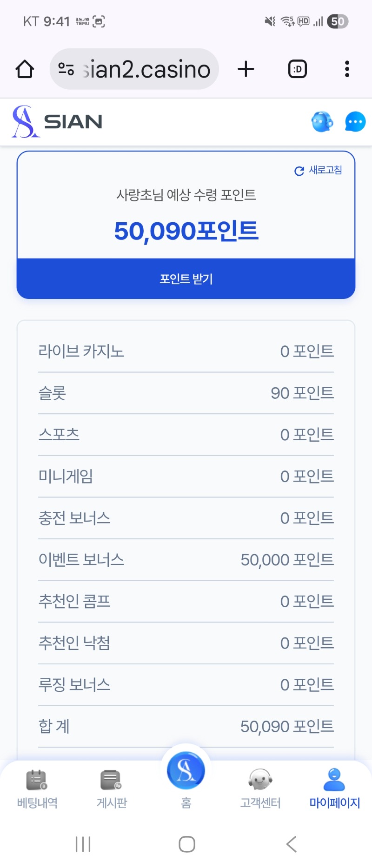This screenshot has height=868, width=372.
Task: Click the SIAN logo in header
Action: [x=57, y=122]
